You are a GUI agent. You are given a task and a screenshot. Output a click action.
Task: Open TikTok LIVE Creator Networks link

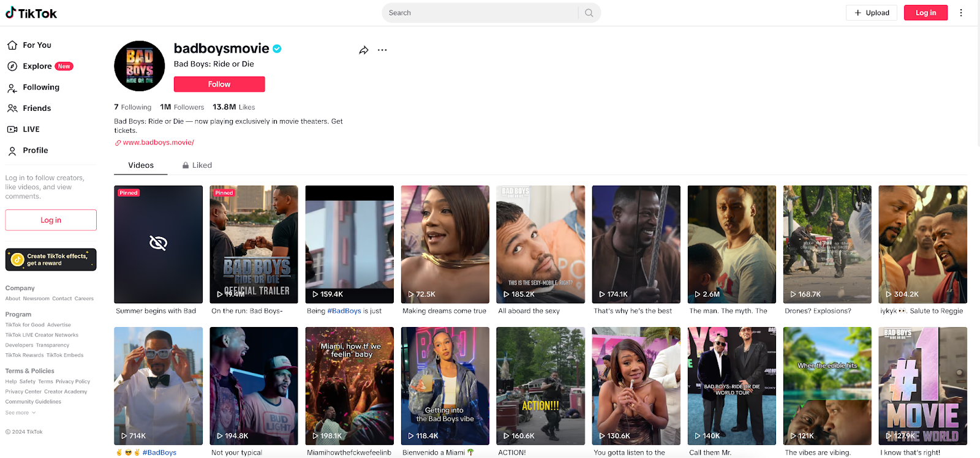pyautogui.click(x=42, y=335)
